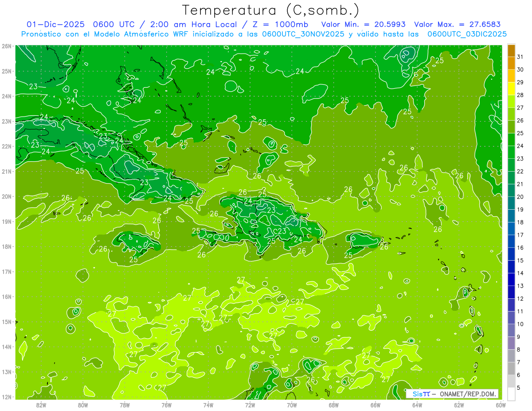Pick the yellow swatch between 28 and 29
The width and height of the screenshot is (532, 411).
[x=511, y=89]
